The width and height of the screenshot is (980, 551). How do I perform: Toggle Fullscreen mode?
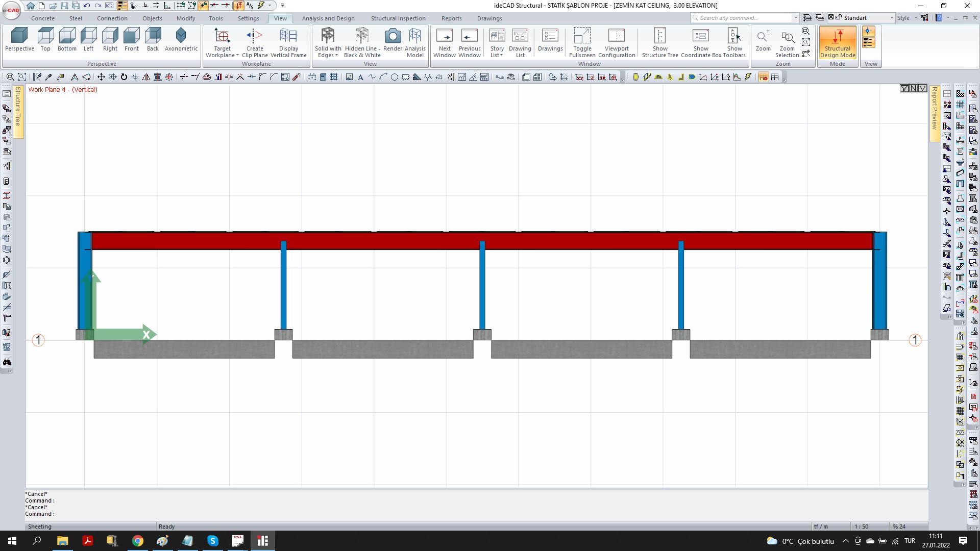[582, 41]
